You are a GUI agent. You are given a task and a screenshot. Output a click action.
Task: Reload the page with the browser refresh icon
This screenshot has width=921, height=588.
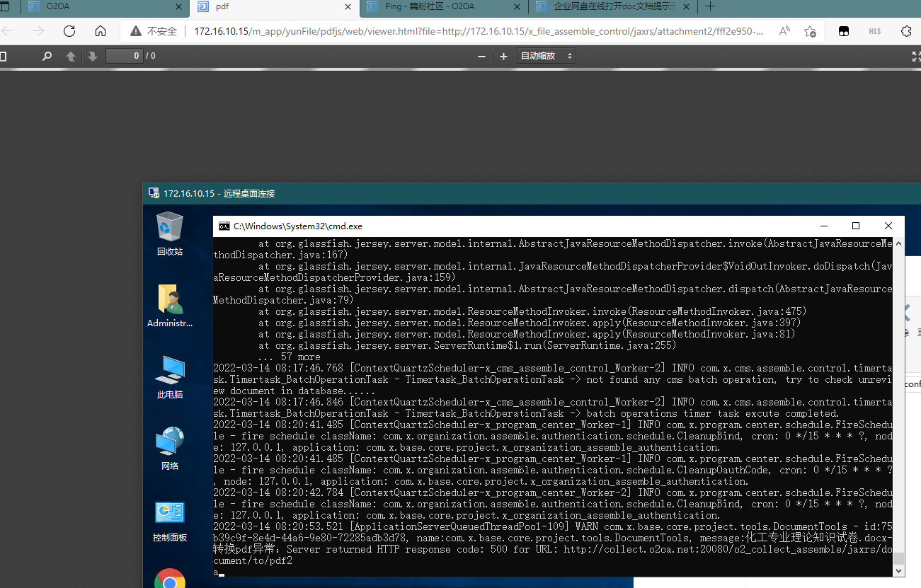(x=69, y=31)
